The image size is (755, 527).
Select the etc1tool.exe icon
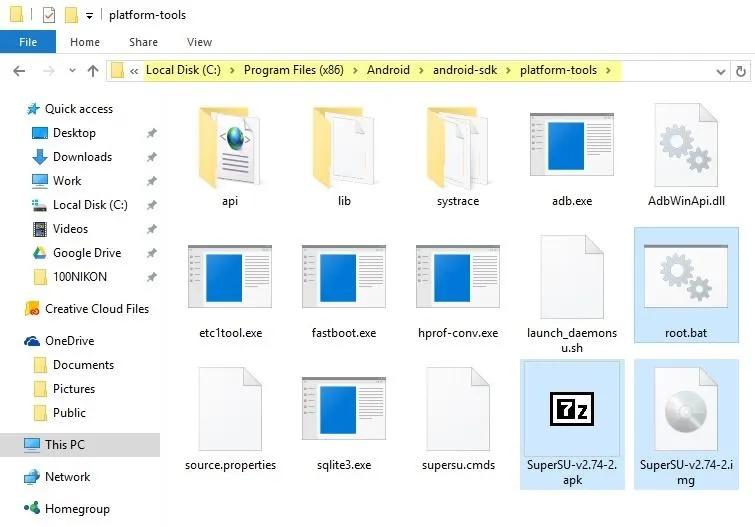click(230, 277)
